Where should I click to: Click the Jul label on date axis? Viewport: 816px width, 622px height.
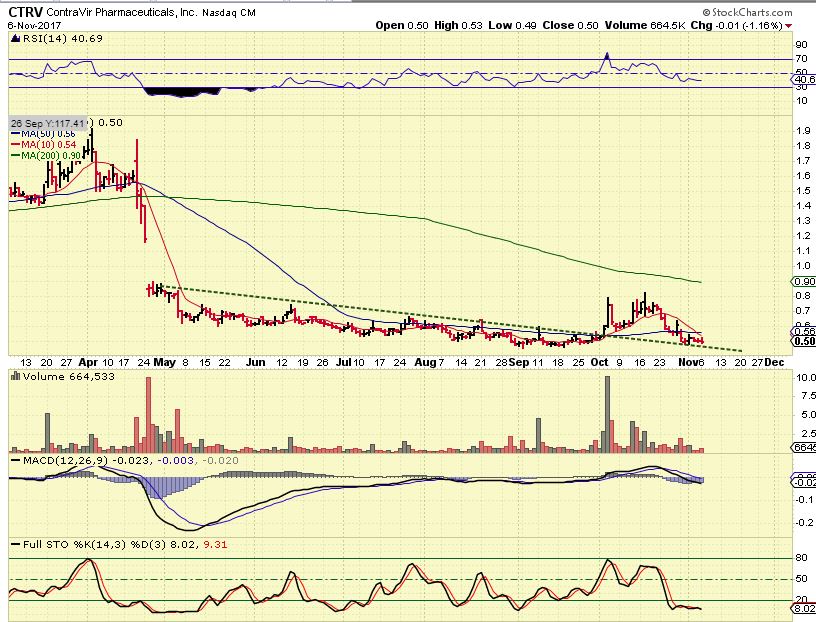[x=343, y=362]
